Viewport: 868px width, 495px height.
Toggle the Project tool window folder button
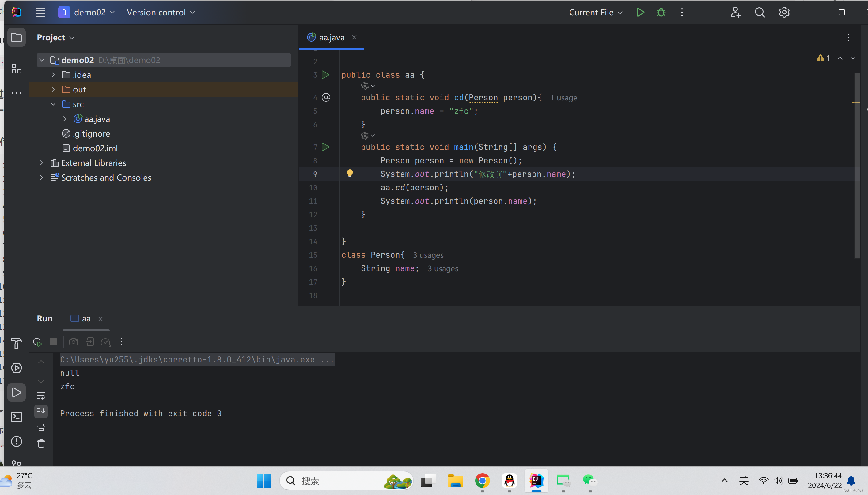(16, 37)
